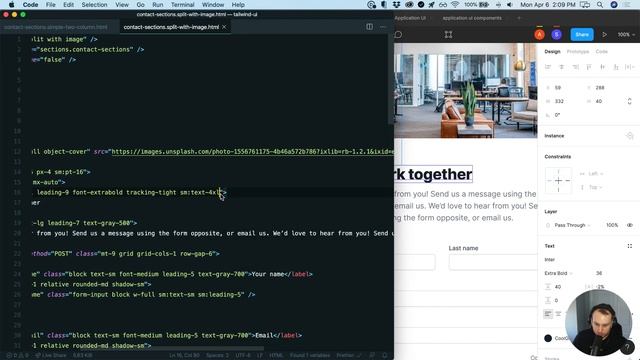The height and width of the screenshot is (360, 640).
Task: Align selection top in Figma Design panel
Action: pyautogui.click(x=589, y=67)
